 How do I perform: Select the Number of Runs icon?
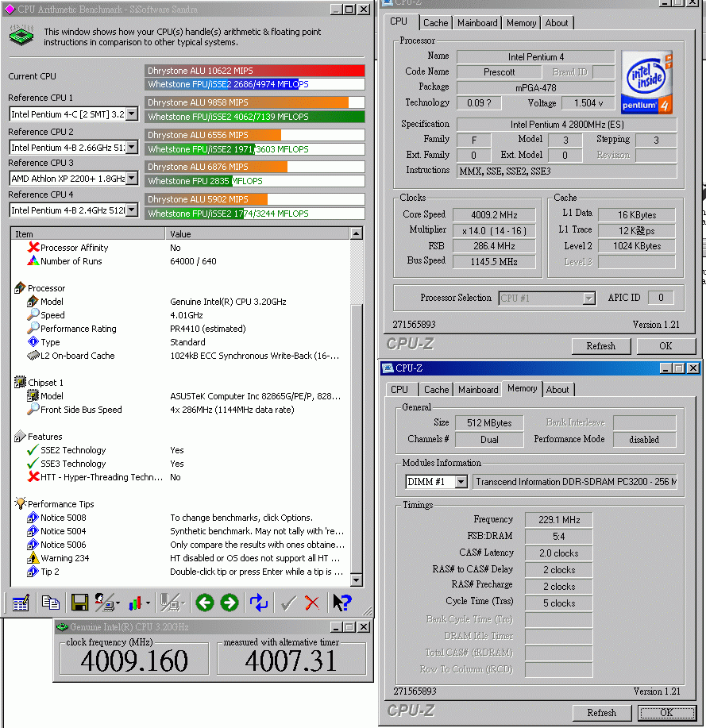coord(33,261)
